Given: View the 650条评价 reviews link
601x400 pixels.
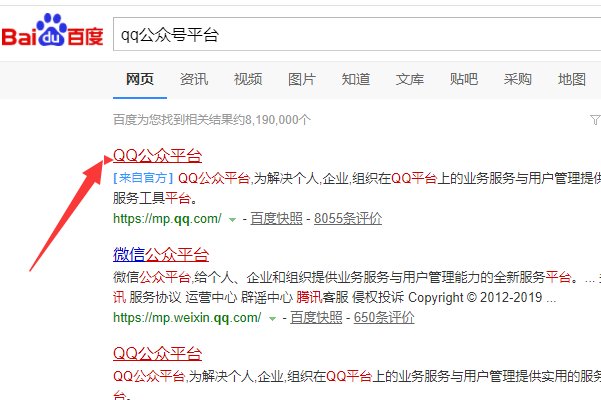Looking at the screenshot, I should 384,318.
